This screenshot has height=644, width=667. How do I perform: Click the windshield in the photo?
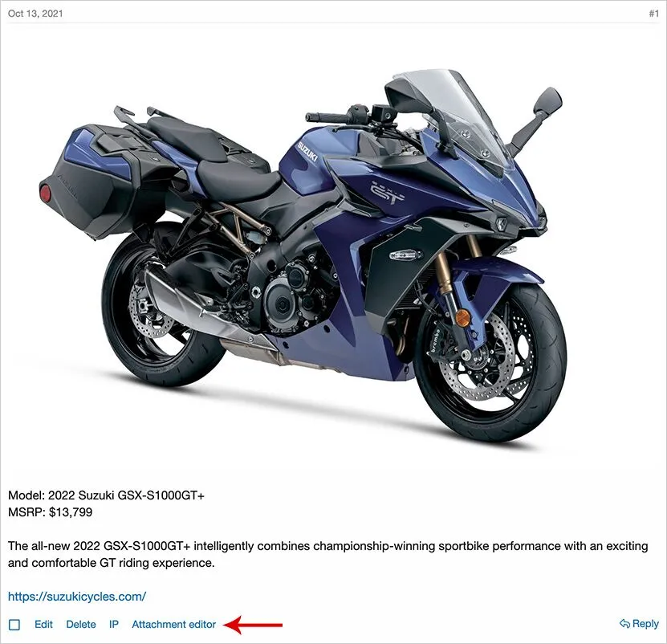tap(451, 117)
